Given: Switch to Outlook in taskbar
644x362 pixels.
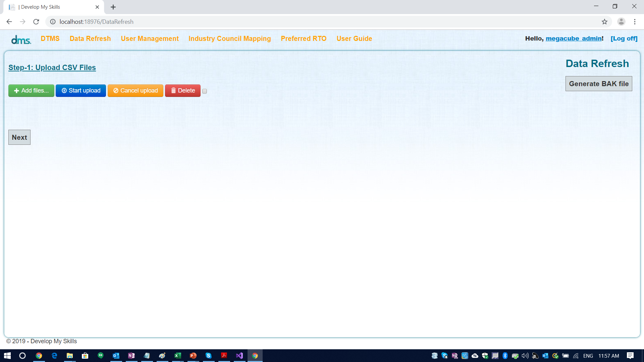Looking at the screenshot, I should [x=116, y=356].
